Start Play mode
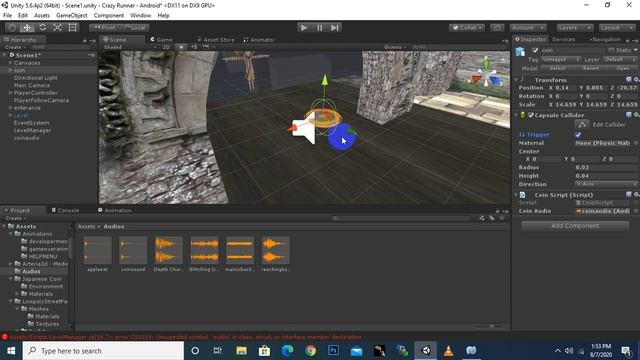The image size is (640, 360). pos(304,27)
